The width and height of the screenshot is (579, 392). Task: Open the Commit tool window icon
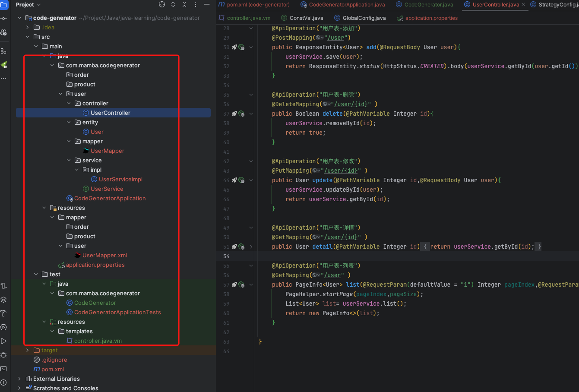[4, 19]
